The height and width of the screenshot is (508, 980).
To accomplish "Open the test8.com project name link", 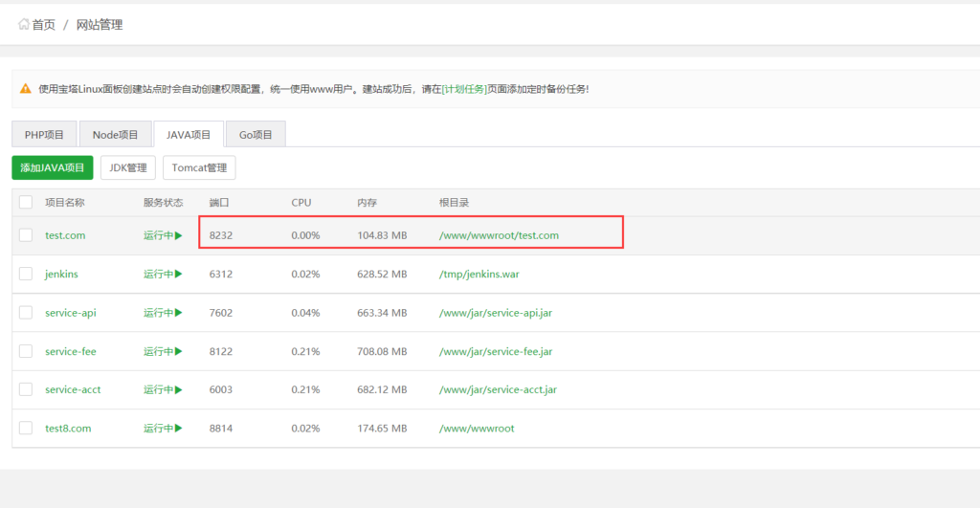I will (x=68, y=429).
